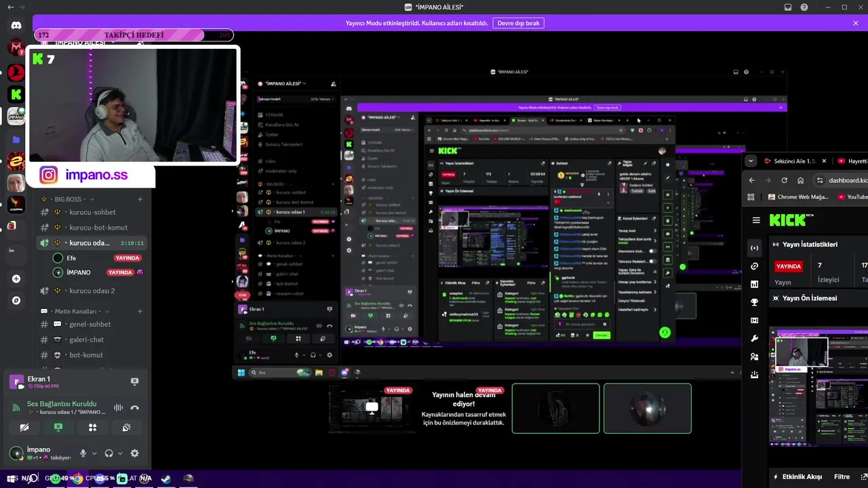Screen dimensions: 868x488
Task: Open Discover servers compass icon
Action: 16,300
